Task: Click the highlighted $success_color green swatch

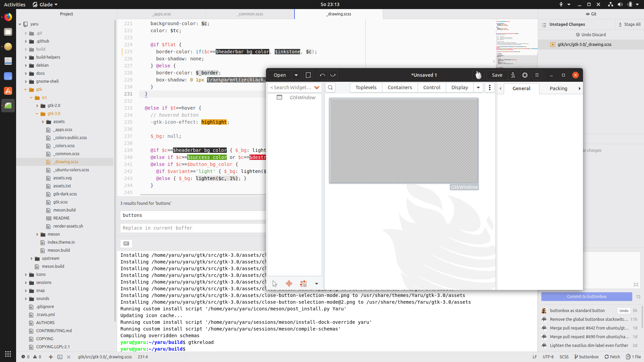Action: pos(207,157)
